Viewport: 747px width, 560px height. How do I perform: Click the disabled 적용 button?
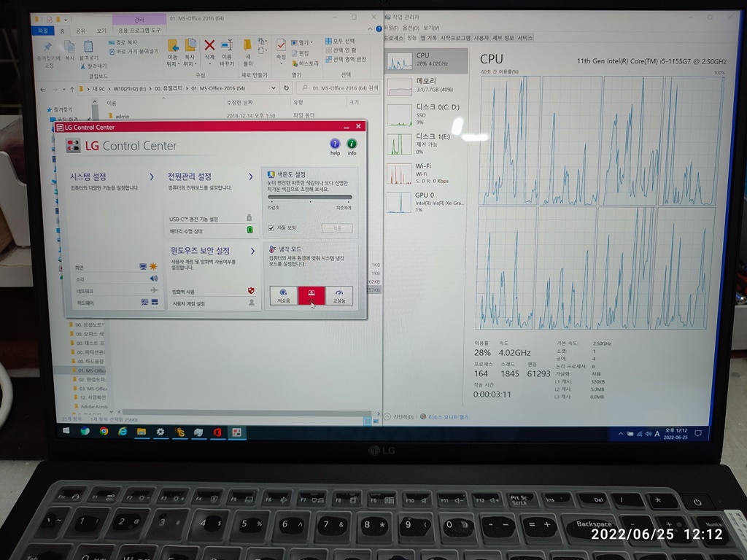click(337, 228)
